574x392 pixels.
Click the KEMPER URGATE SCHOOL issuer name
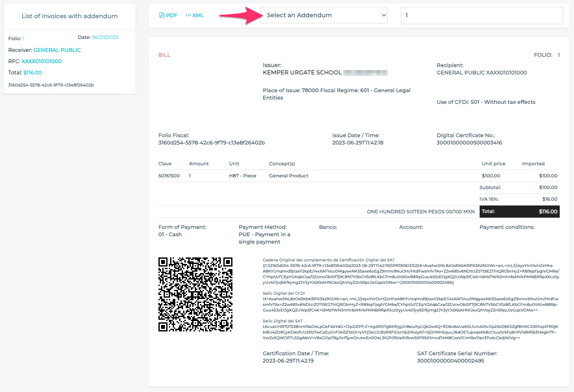[x=302, y=73]
